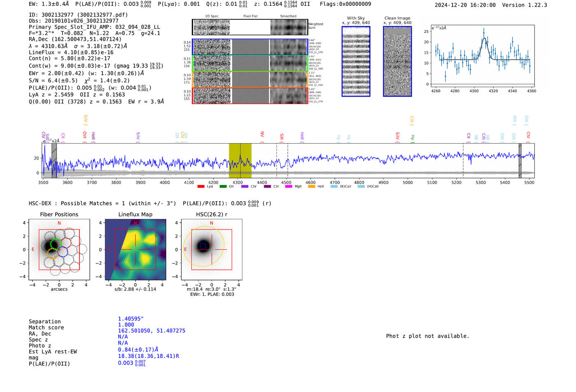Select the blue fiber circle in Fiber Positions
Image resolution: width=576 pixels, height=392 pixels.
63,252
